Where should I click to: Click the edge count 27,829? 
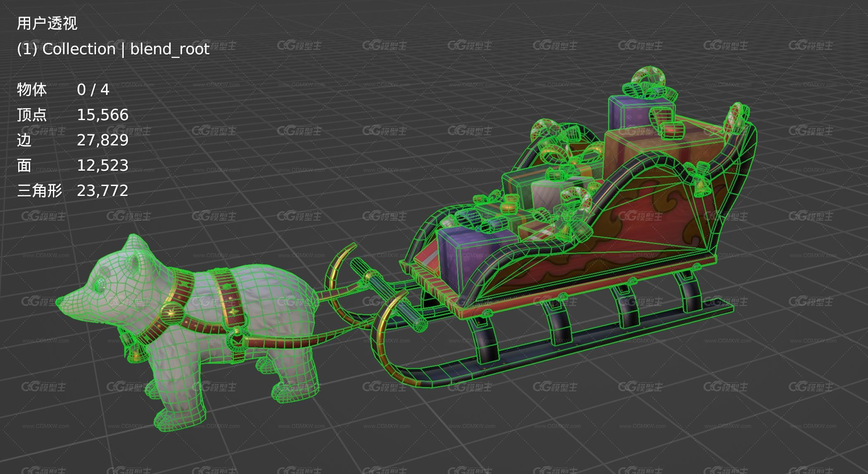tap(103, 140)
